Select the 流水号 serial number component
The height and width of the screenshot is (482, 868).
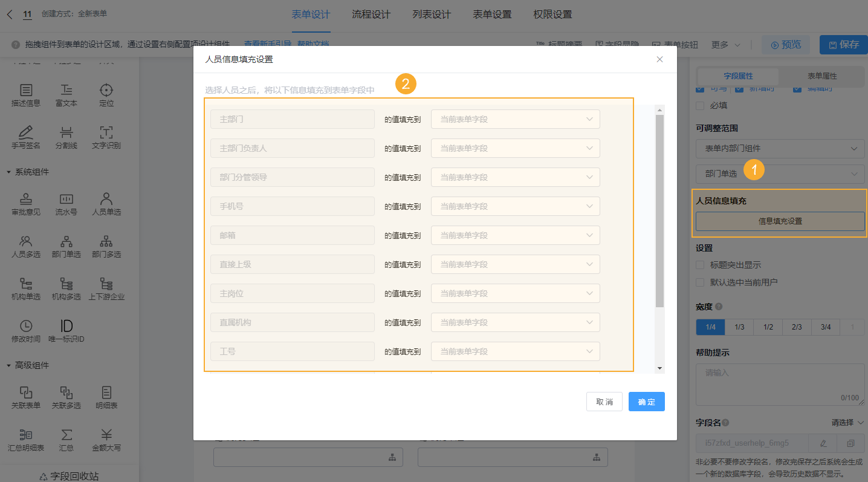(66, 203)
